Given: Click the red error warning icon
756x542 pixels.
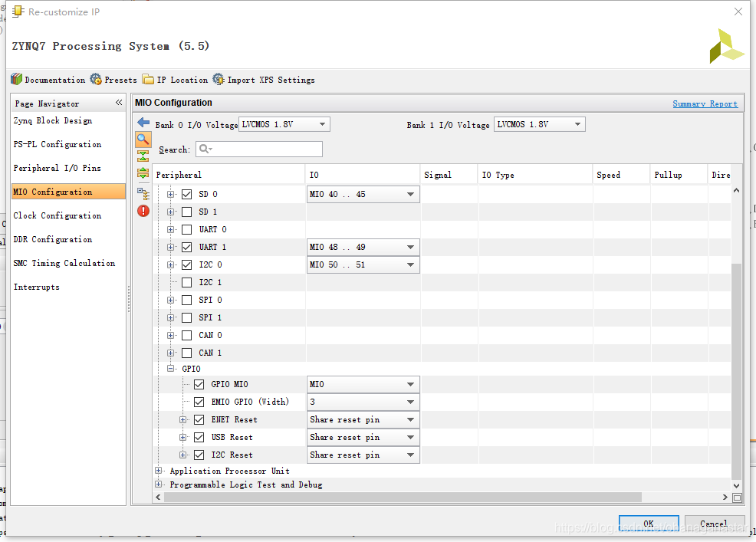Looking at the screenshot, I should pos(143,211).
